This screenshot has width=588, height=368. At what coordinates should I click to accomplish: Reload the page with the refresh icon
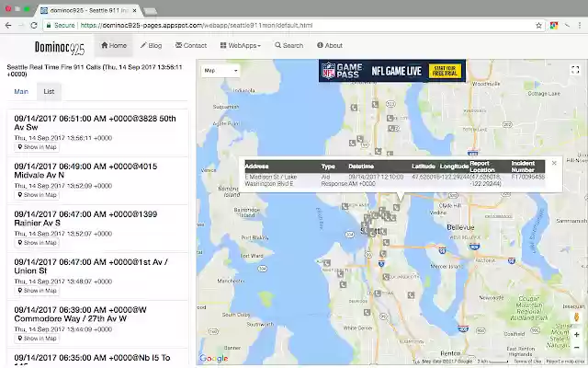(x=34, y=26)
